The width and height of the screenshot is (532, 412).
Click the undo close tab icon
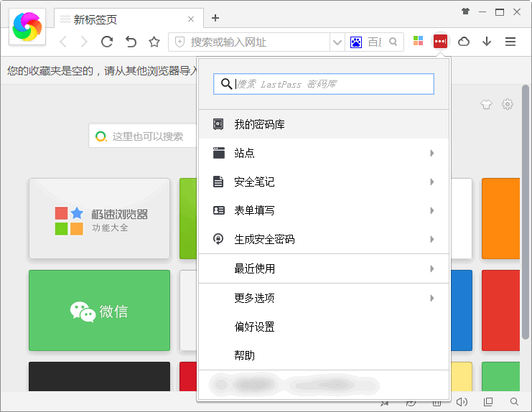(131, 42)
